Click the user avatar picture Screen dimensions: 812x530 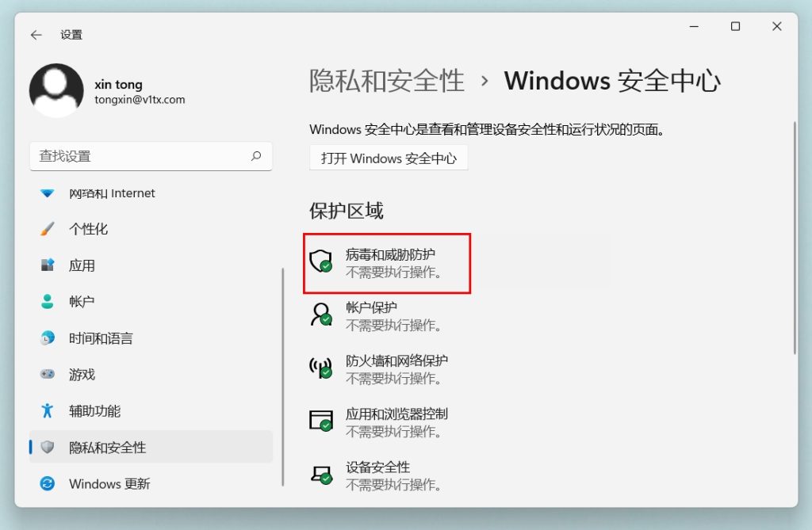(56, 90)
